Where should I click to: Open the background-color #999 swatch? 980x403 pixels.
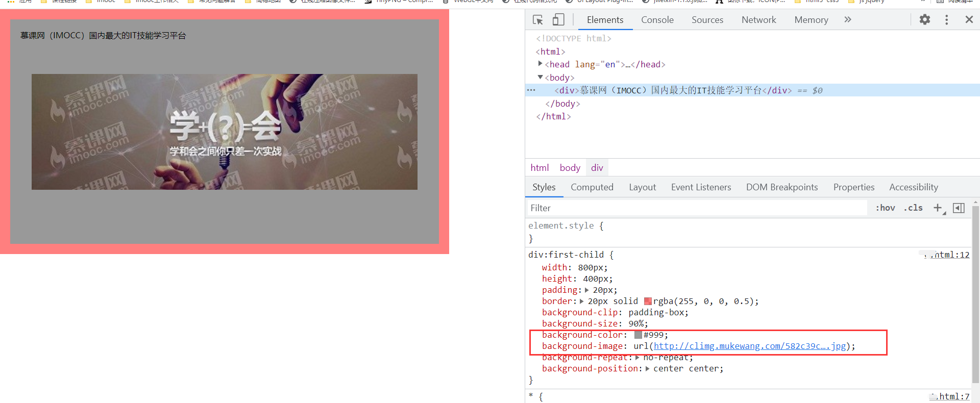click(638, 335)
